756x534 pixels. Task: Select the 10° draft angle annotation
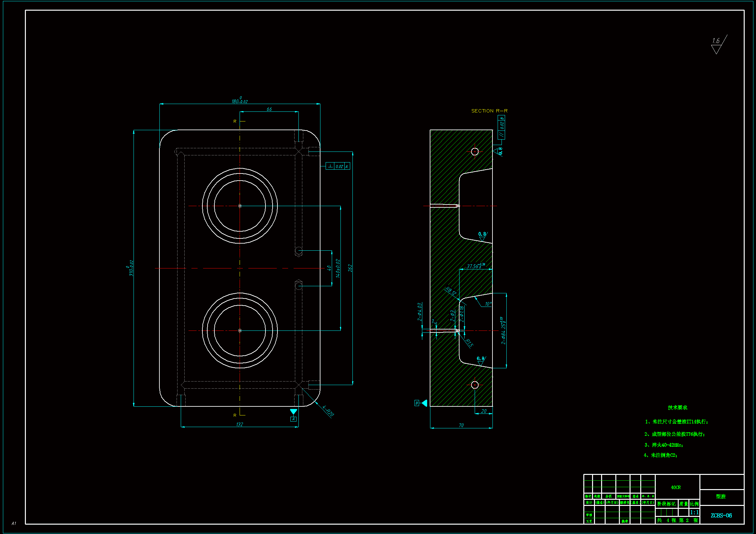pyautogui.click(x=488, y=304)
